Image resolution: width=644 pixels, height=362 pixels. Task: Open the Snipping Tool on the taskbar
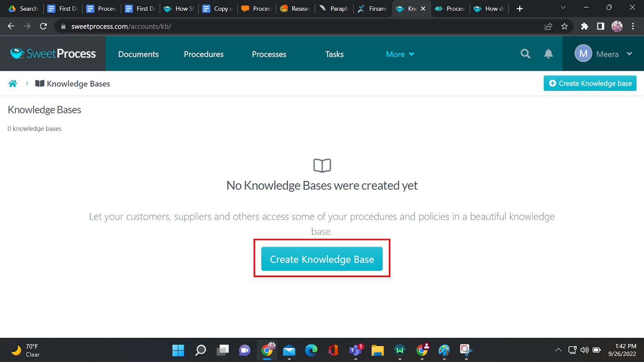[466, 350]
